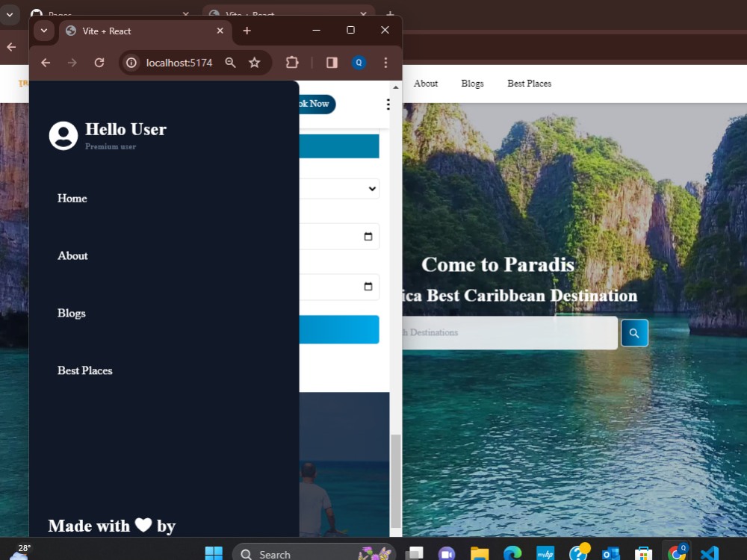Go forward in the front browser window
The height and width of the screenshot is (560, 747).
(x=72, y=63)
